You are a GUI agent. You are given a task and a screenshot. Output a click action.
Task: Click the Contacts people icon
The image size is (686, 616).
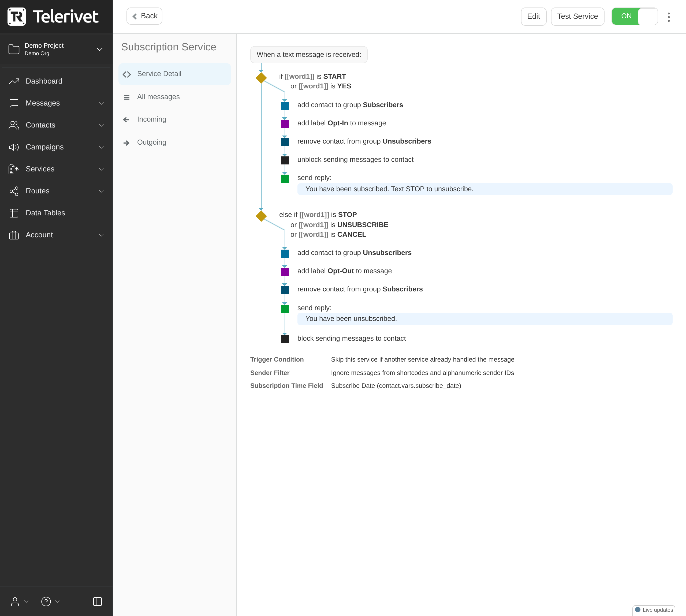[x=14, y=125]
